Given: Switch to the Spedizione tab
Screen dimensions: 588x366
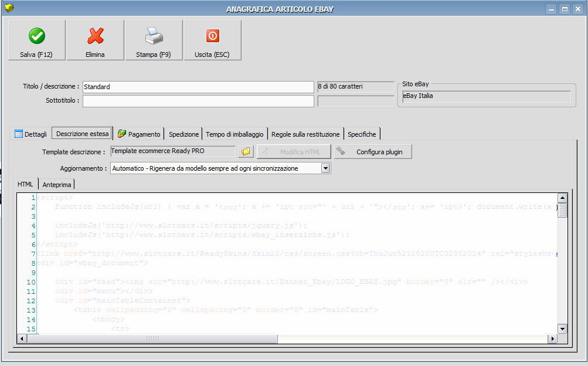Looking at the screenshot, I should pyautogui.click(x=183, y=134).
